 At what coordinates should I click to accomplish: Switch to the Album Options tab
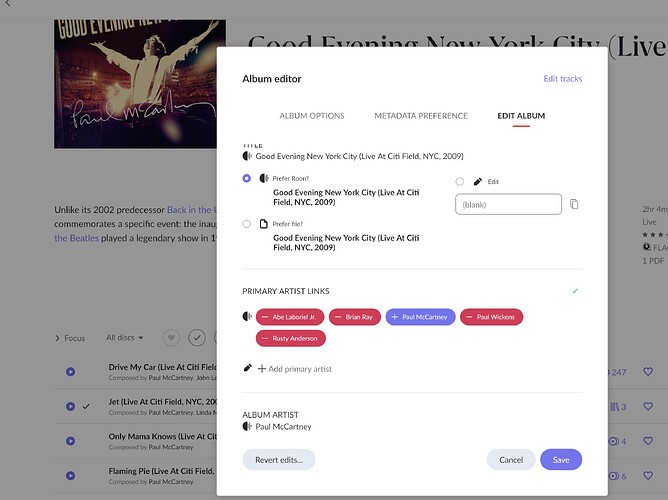tap(312, 116)
